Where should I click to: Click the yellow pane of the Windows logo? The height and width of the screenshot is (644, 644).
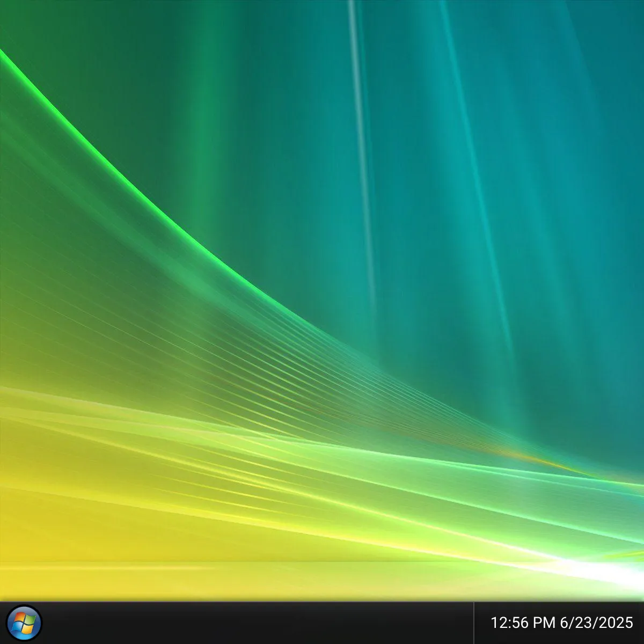click(28, 628)
